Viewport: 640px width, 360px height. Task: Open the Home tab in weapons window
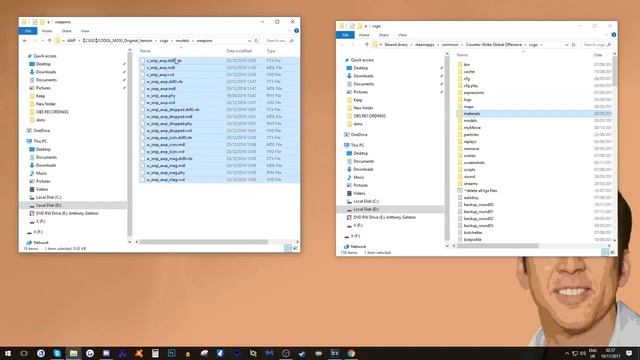(47, 31)
